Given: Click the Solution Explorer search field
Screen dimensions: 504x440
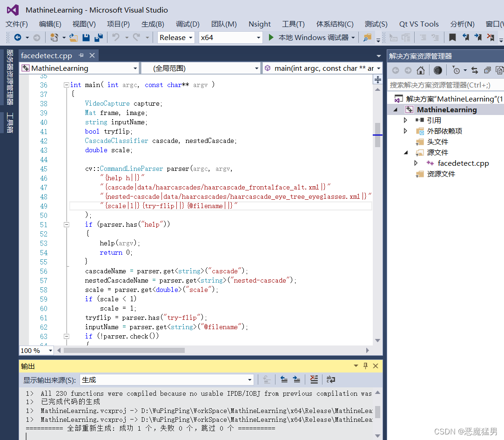Looking at the screenshot, I should point(445,85).
